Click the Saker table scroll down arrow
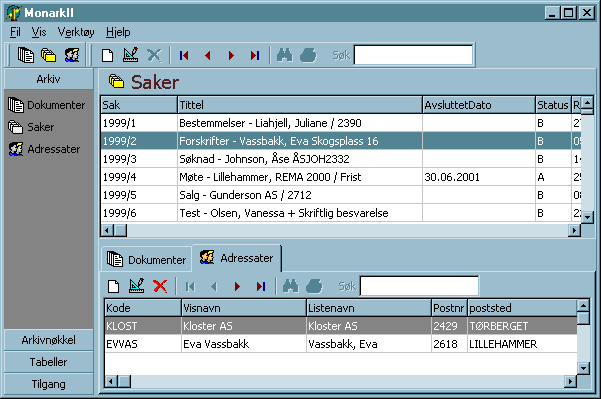 tap(587, 217)
